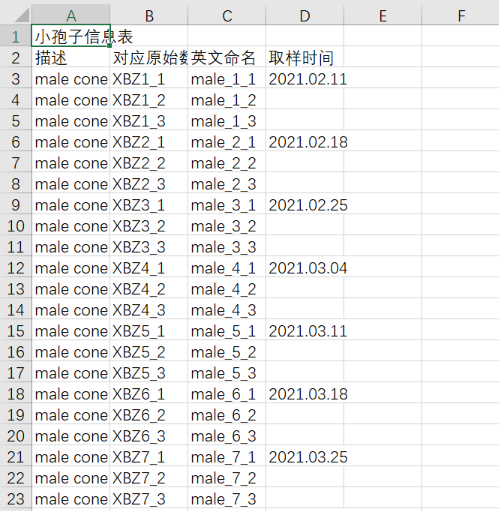Click the 描述 header cell
Screen dimensions: 499x511
pos(71,57)
